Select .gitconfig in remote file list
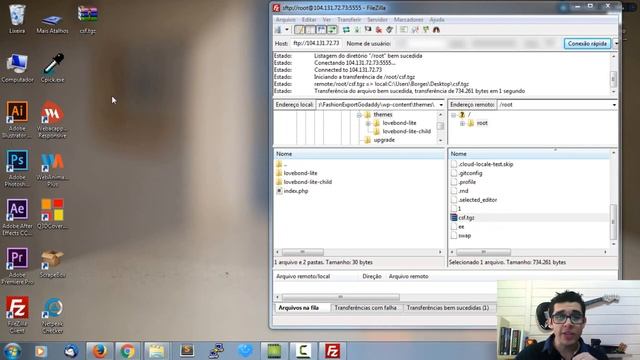This screenshot has height=360, width=640. pos(470,173)
